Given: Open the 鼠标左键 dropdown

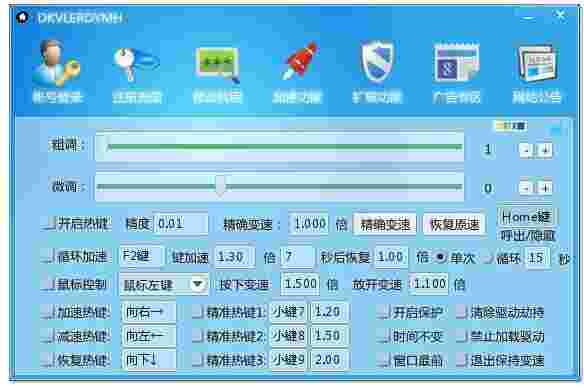Looking at the screenshot, I should (x=163, y=285).
